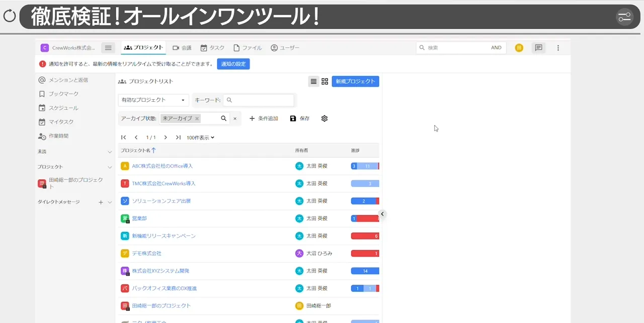Click the progress bar of ABC株式会社杜のOffice導入
644x323 pixels.
tap(365, 166)
